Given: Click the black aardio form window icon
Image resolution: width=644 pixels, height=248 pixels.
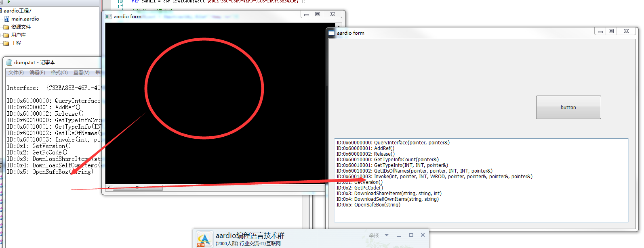Looking at the screenshot, I should [108, 17].
